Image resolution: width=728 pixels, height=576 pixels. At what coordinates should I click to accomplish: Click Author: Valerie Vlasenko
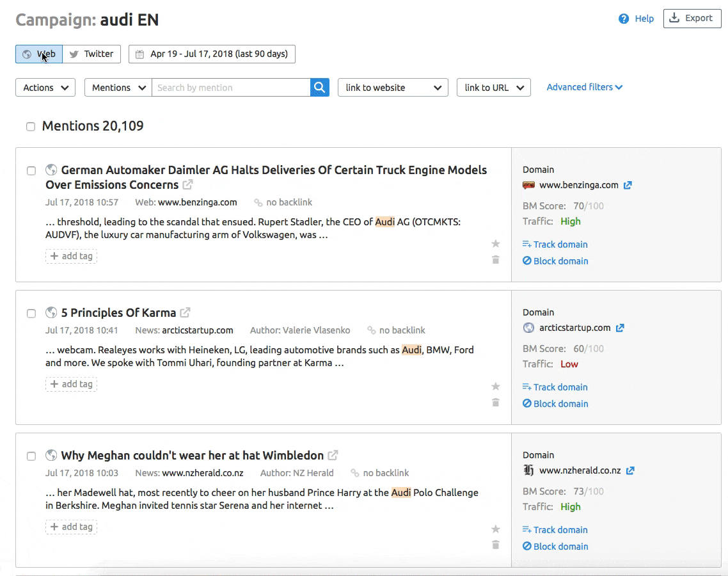coord(300,330)
